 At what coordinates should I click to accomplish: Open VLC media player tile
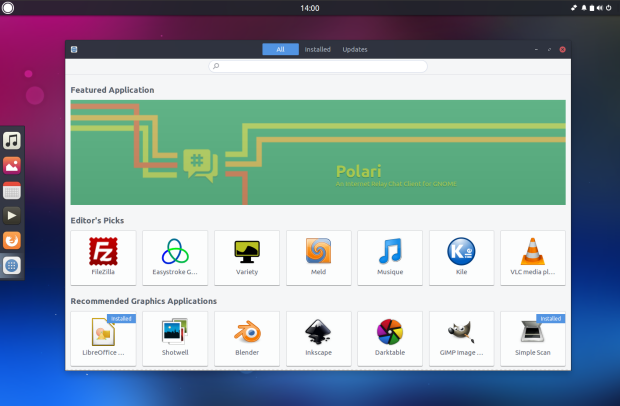(x=533, y=258)
